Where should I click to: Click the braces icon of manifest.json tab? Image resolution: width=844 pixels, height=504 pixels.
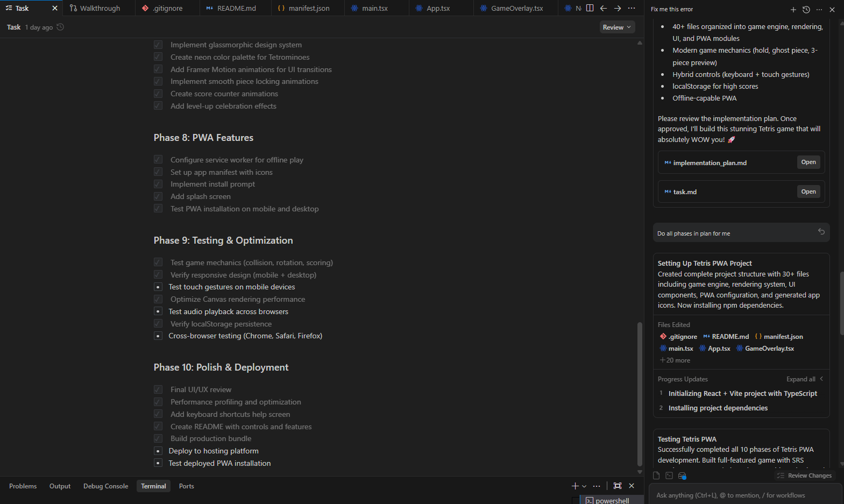click(x=281, y=8)
